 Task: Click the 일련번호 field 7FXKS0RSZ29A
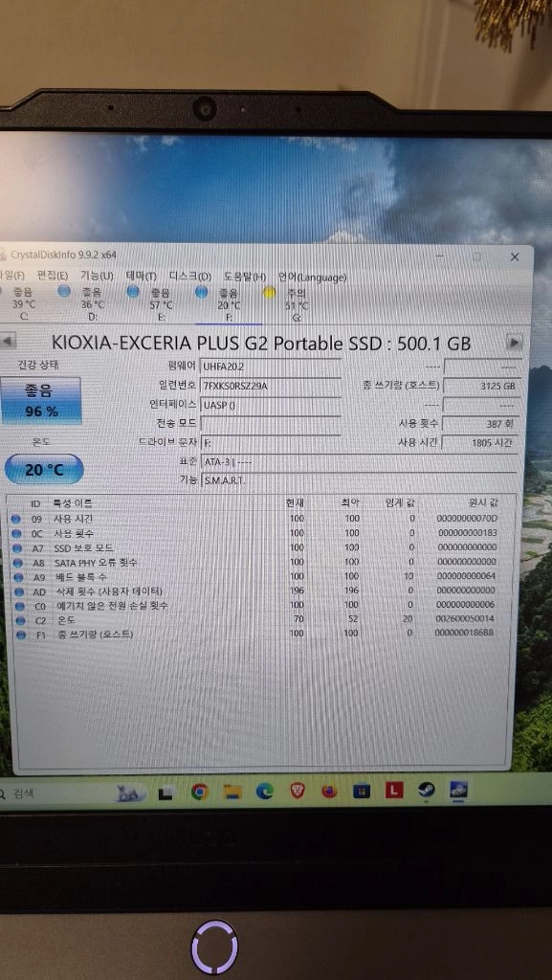(271, 386)
